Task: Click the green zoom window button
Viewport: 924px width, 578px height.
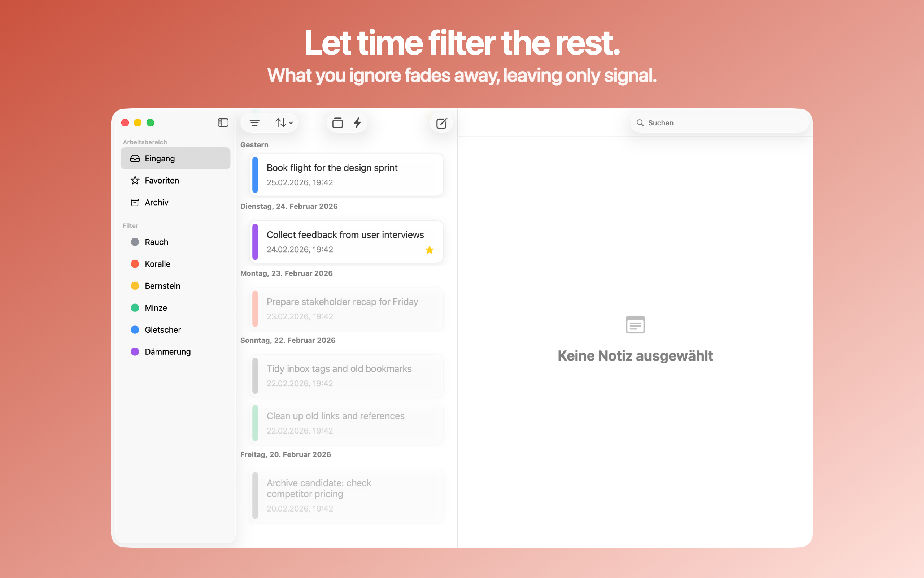Action: pos(151,123)
